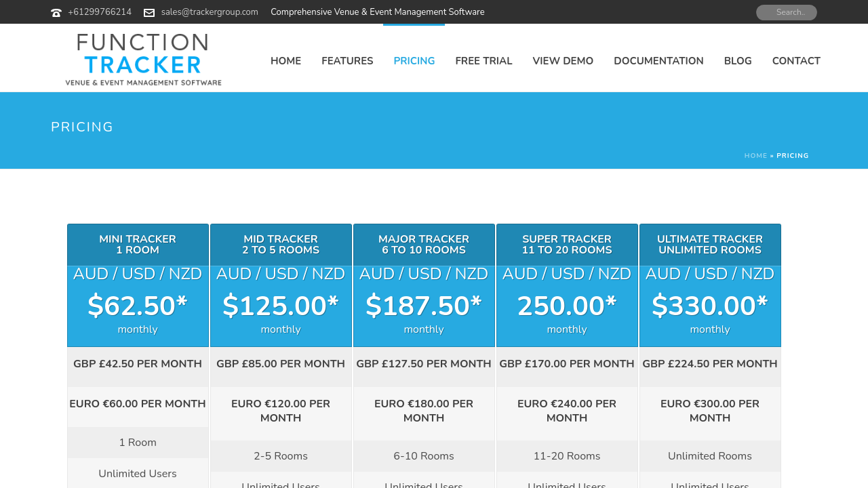868x488 pixels.
Task: Click the 2-5 Rooms row text
Action: coord(281,456)
